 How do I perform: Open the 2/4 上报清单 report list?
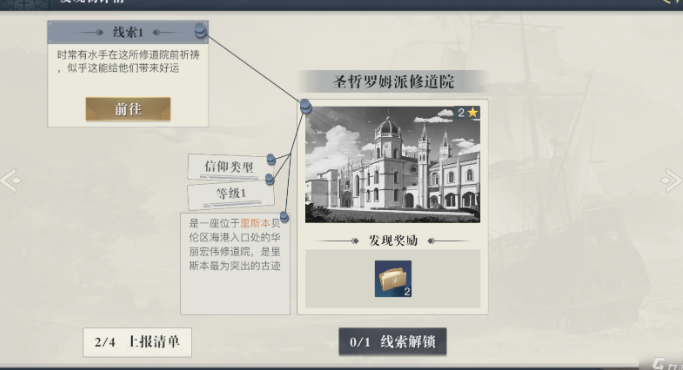[x=137, y=342]
